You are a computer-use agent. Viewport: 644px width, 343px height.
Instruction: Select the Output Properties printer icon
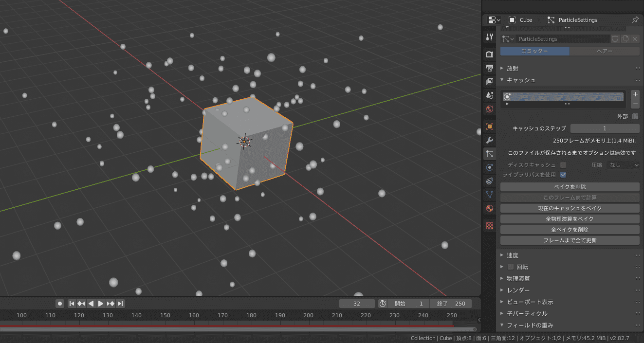[489, 68]
